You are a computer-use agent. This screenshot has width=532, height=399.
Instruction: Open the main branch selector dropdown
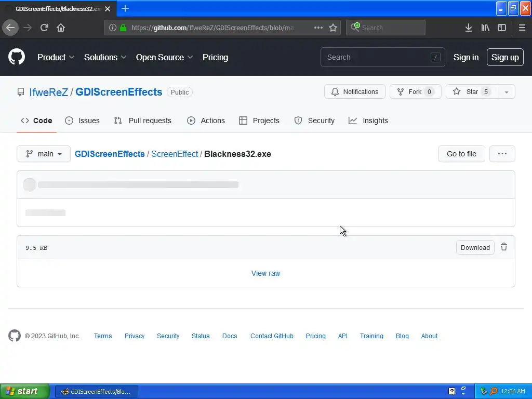click(x=44, y=154)
